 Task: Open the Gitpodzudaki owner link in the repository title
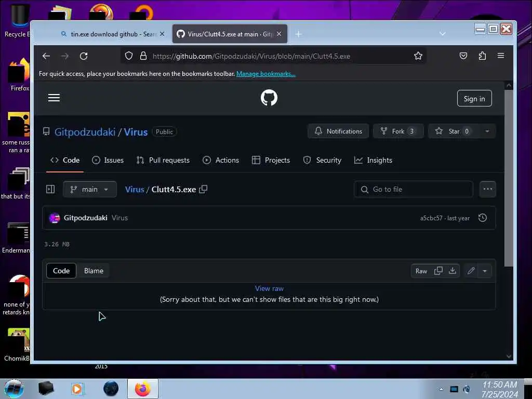pos(85,131)
